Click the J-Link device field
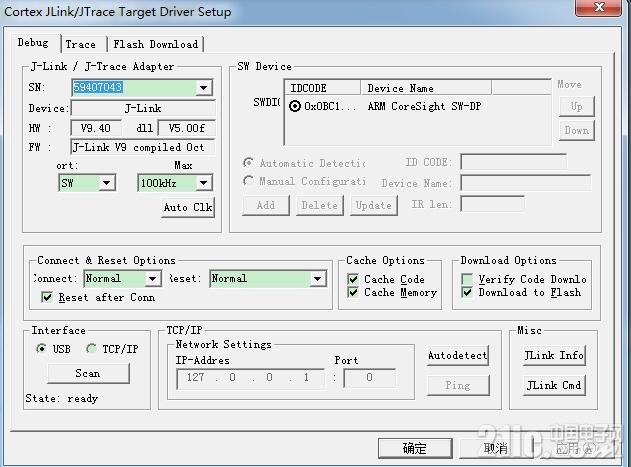This screenshot has height=467, width=631. point(143,108)
